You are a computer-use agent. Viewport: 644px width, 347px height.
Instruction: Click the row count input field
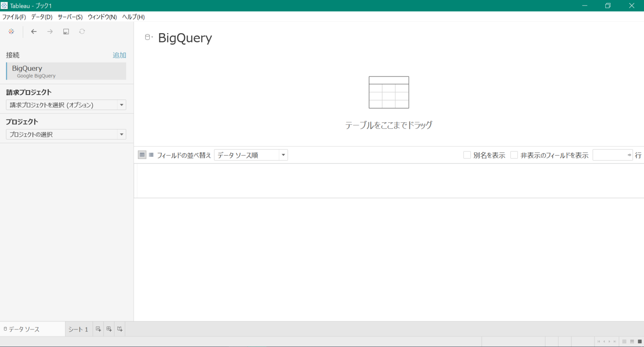tap(610, 155)
